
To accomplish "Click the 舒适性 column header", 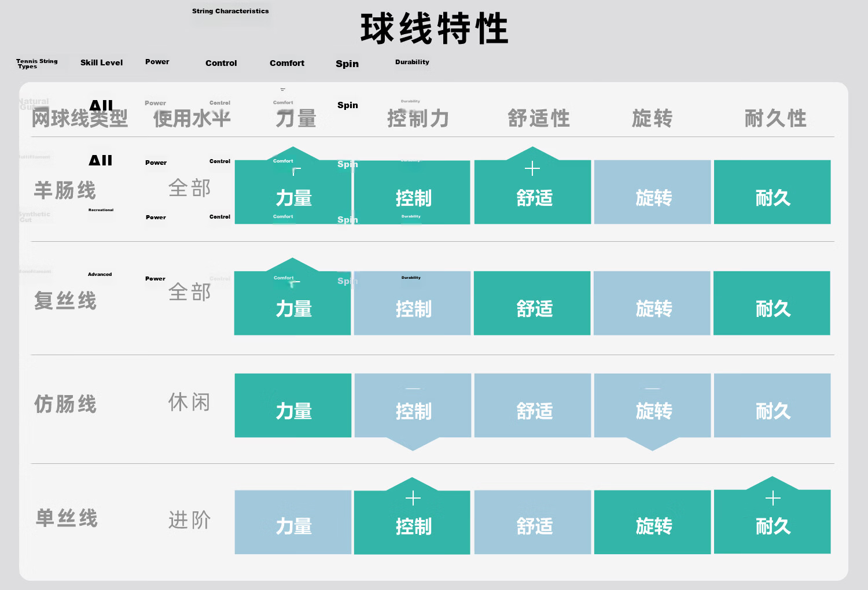I will coord(539,119).
